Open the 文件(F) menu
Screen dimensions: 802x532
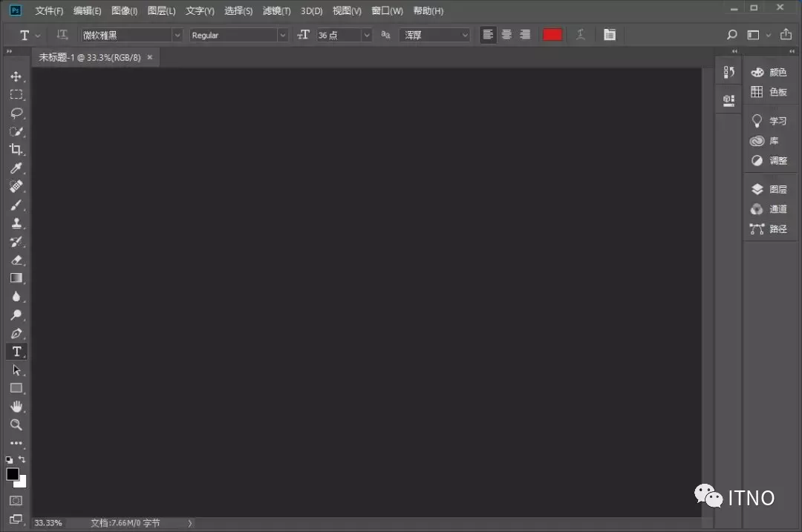49,10
